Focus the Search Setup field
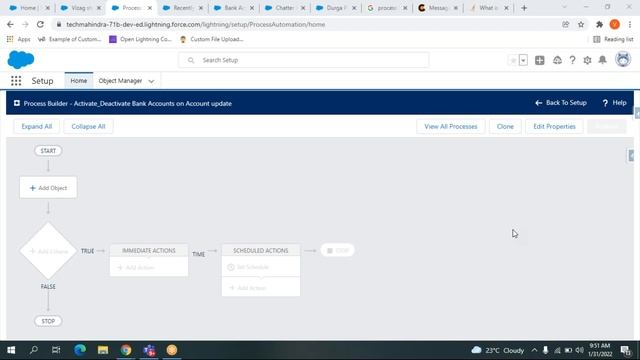This screenshot has width=640, height=360. [x=304, y=60]
